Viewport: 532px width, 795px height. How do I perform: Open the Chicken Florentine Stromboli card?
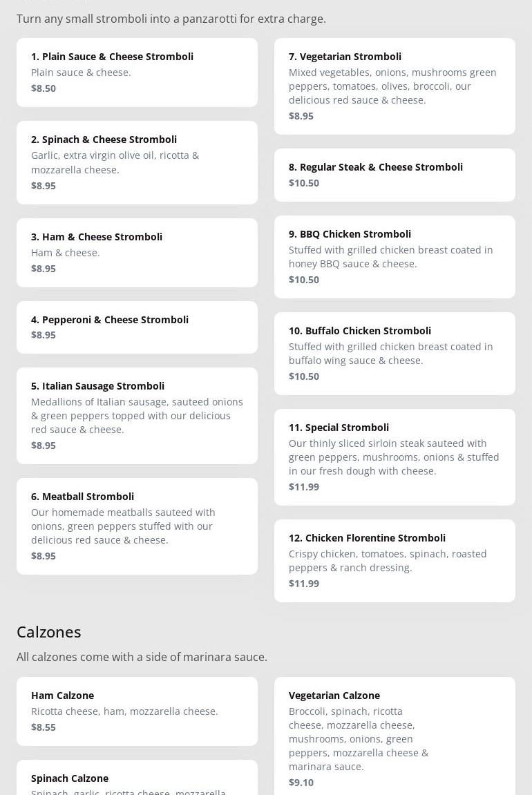pos(395,561)
